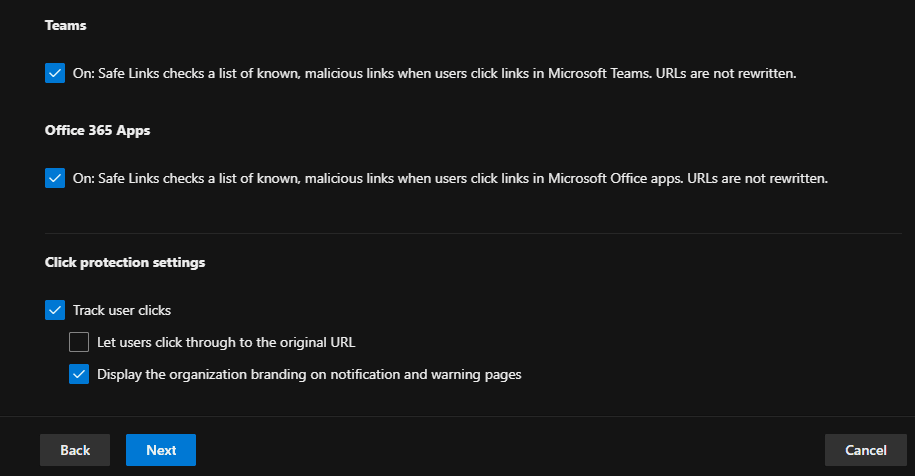Viewport: 915px width, 476px height.
Task: Select 'Let users click through to the original URL' text
Action: (226, 342)
